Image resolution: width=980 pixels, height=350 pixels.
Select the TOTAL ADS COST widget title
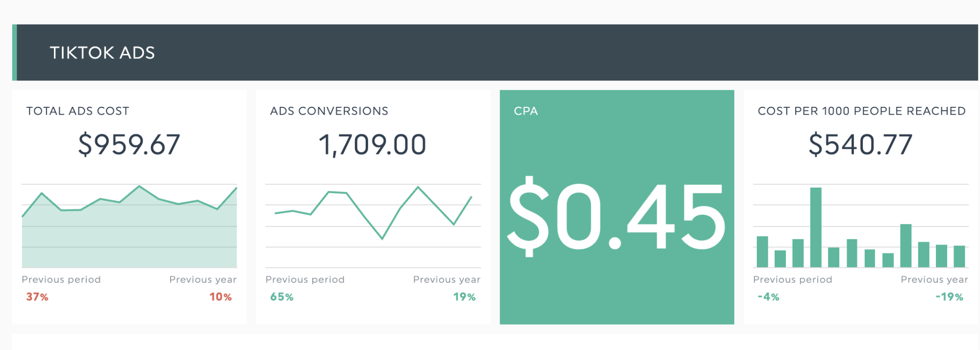point(77,111)
